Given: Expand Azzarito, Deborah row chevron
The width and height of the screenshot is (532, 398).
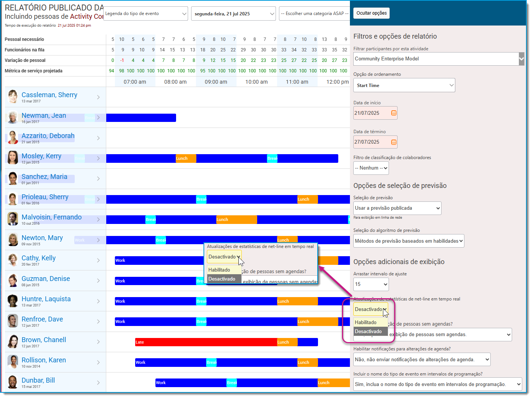Looking at the screenshot, I should tap(98, 138).
